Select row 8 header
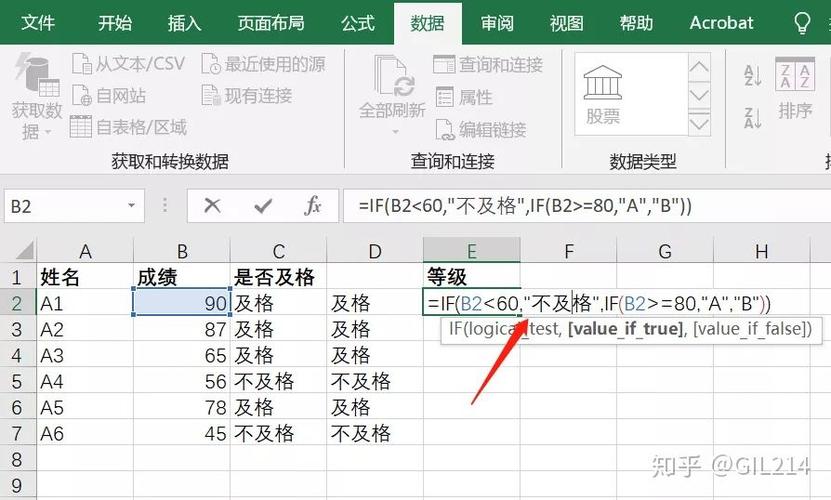The image size is (831, 500). click(x=17, y=459)
